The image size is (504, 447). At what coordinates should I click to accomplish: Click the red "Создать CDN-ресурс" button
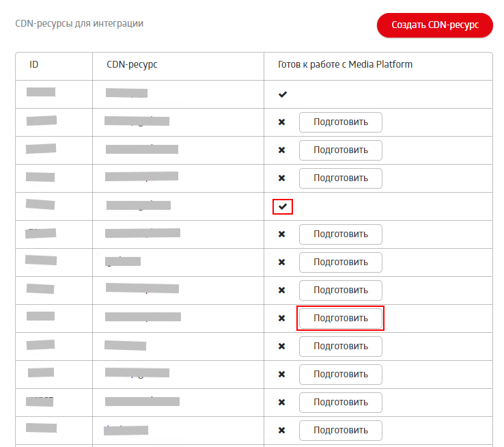pos(434,25)
